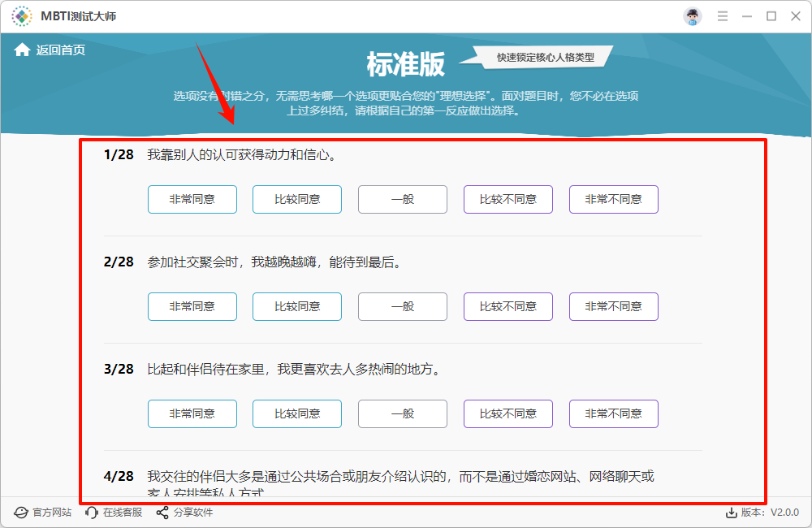Screen dimensions: 812x528
Task: Open the user avatar in title bar
Action: (693, 15)
